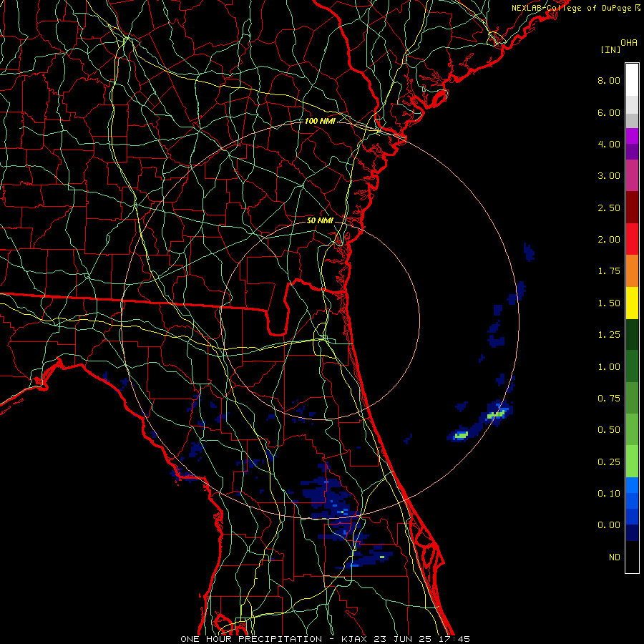Click the OHA product label

point(629,43)
